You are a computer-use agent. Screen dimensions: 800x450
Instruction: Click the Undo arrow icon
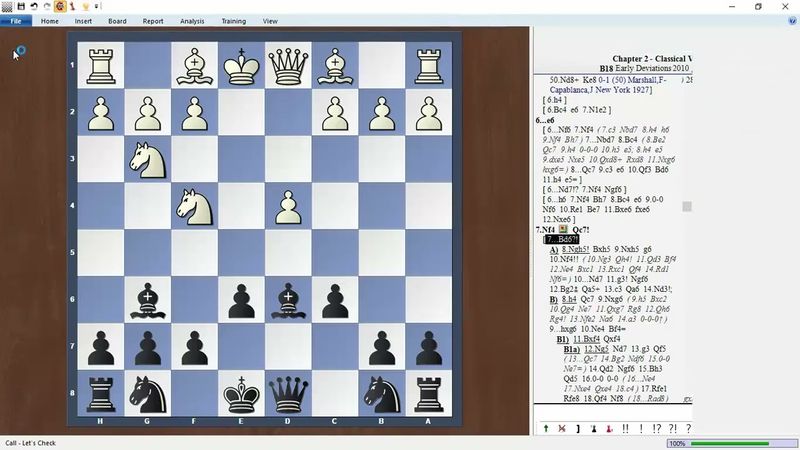coord(34,6)
